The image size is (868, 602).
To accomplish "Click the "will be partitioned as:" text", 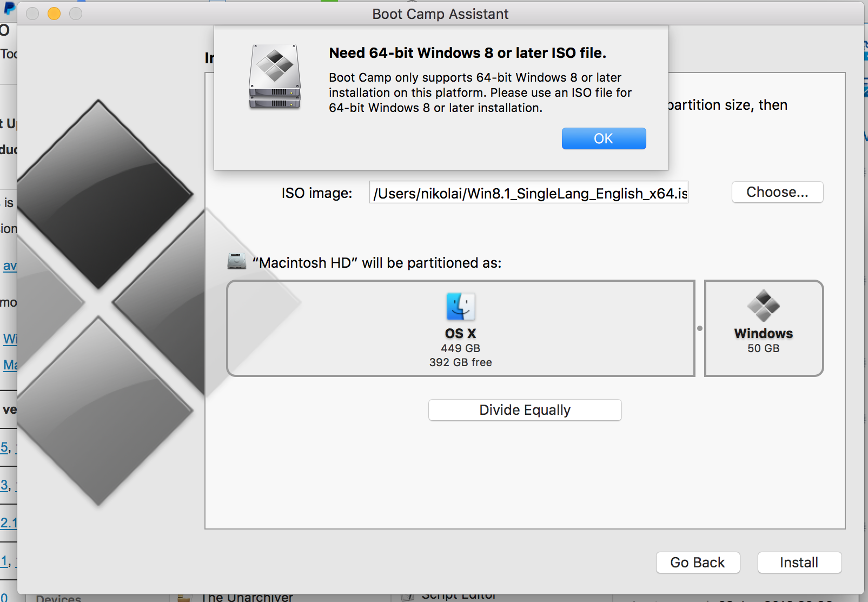I will 432,263.
